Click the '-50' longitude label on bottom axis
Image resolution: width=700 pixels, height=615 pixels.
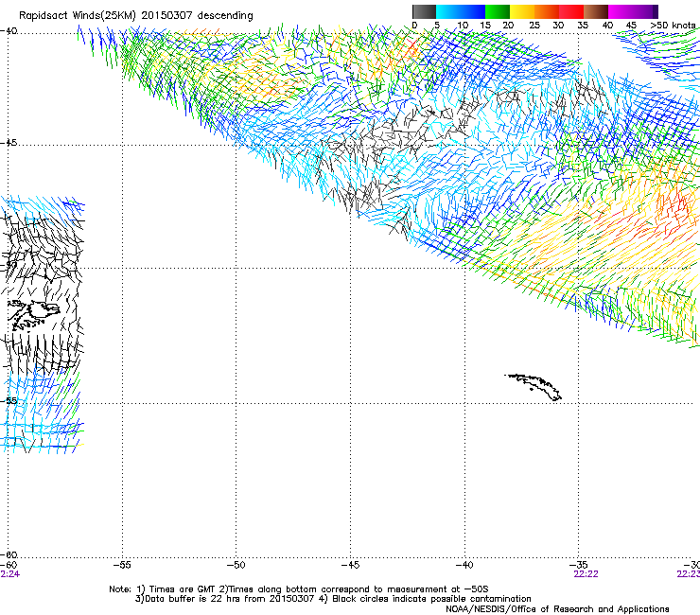[x=236, y=565]
